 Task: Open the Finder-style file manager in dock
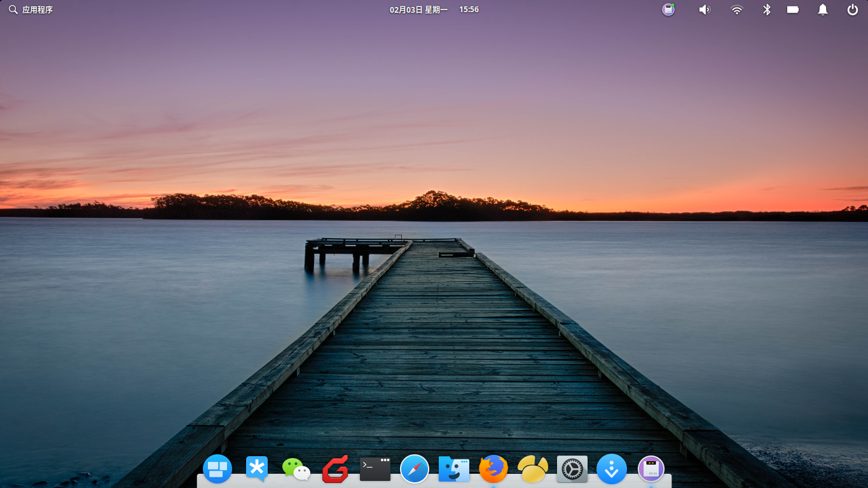click(454, 470)
